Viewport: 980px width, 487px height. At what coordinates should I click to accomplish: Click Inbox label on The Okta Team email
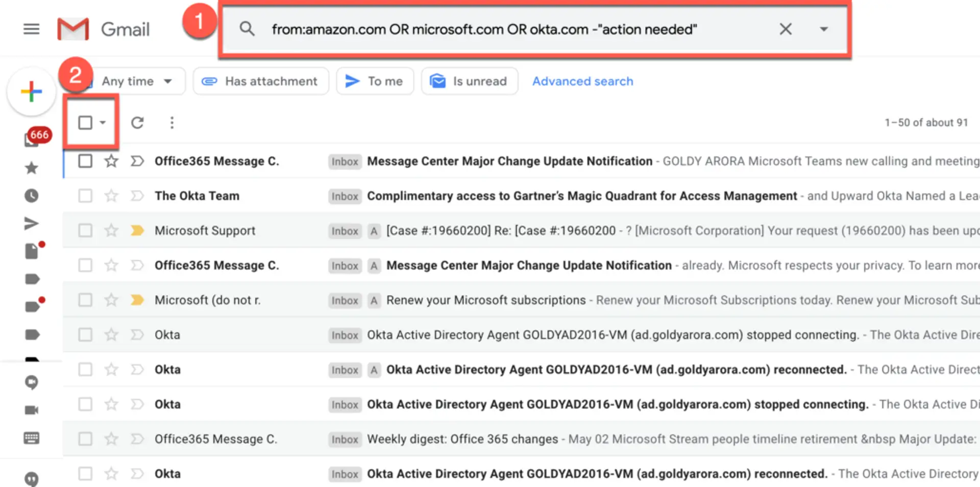(x=345, y=196)
